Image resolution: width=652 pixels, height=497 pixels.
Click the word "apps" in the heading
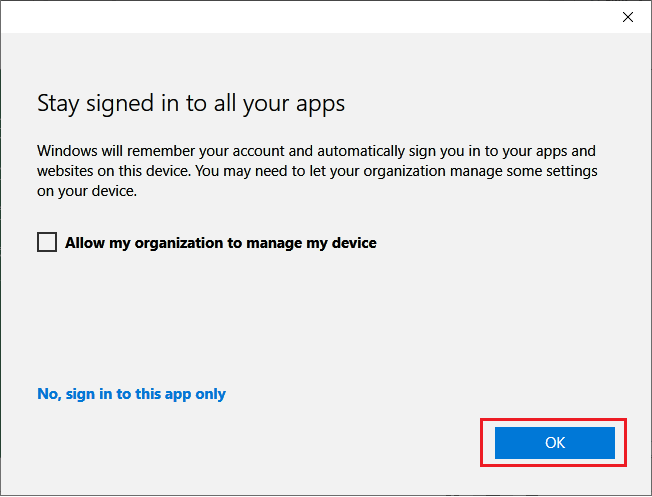coord(321,103)
